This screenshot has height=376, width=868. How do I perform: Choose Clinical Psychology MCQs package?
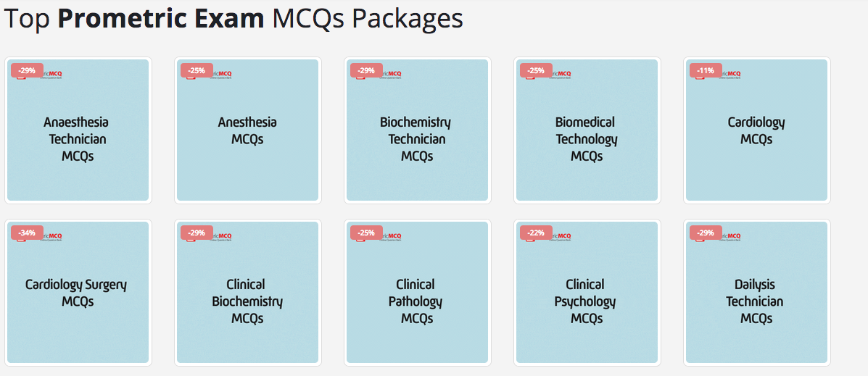pyautogui.click(x=587, y=293)
